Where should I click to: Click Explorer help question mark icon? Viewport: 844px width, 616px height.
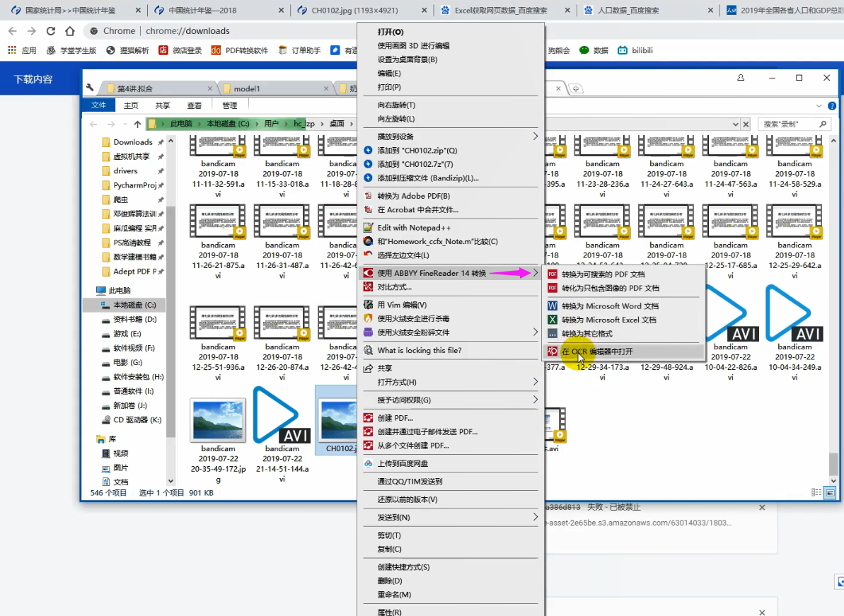[832, 106]
